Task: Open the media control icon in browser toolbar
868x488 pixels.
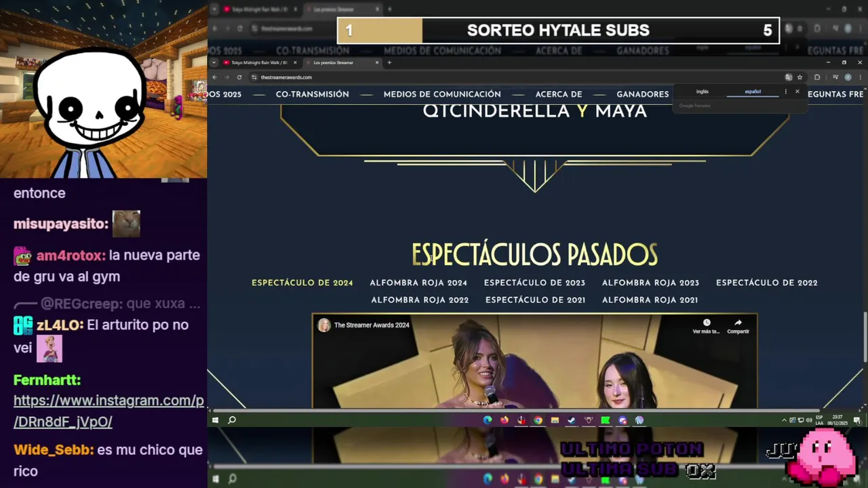Action: [835, 77]
